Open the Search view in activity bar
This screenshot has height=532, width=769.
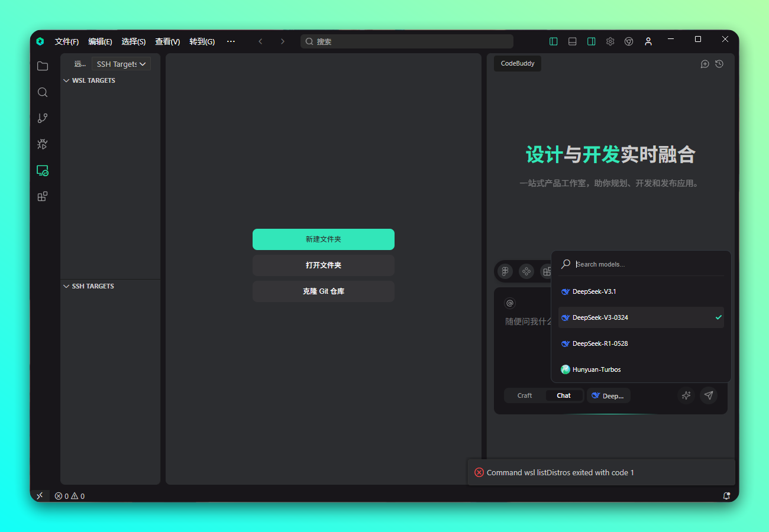pos(43,92)
